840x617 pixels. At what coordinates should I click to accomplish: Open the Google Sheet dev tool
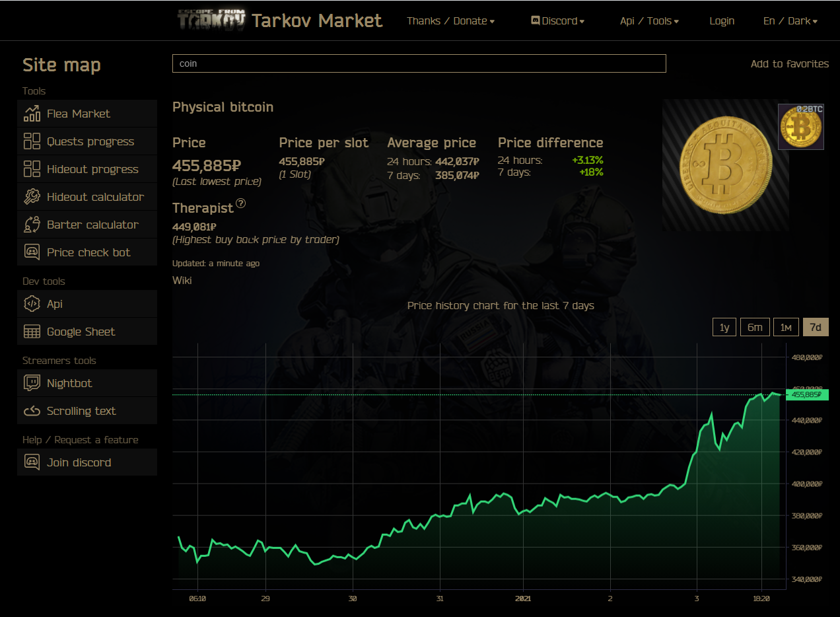[87, 332]
